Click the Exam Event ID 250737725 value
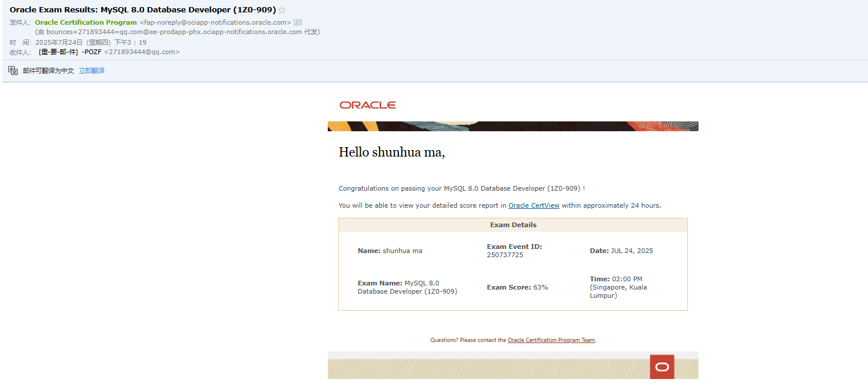The image size is (868, 389). [505, 255]
